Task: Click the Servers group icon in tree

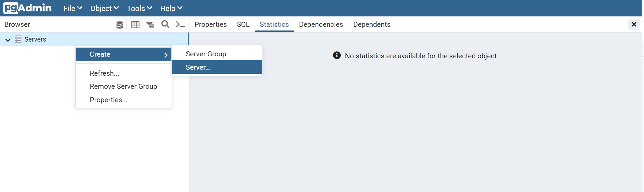Action: pos(18,39)
